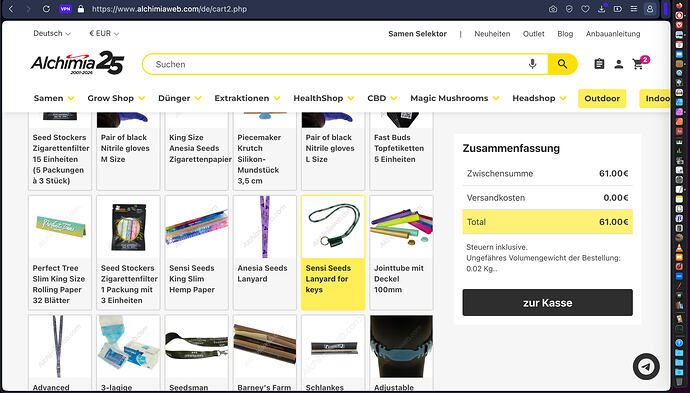Reload the page with the refresh icon
Image resolution: width=690 pixels, height=393 pixels.
coord(46,9)
